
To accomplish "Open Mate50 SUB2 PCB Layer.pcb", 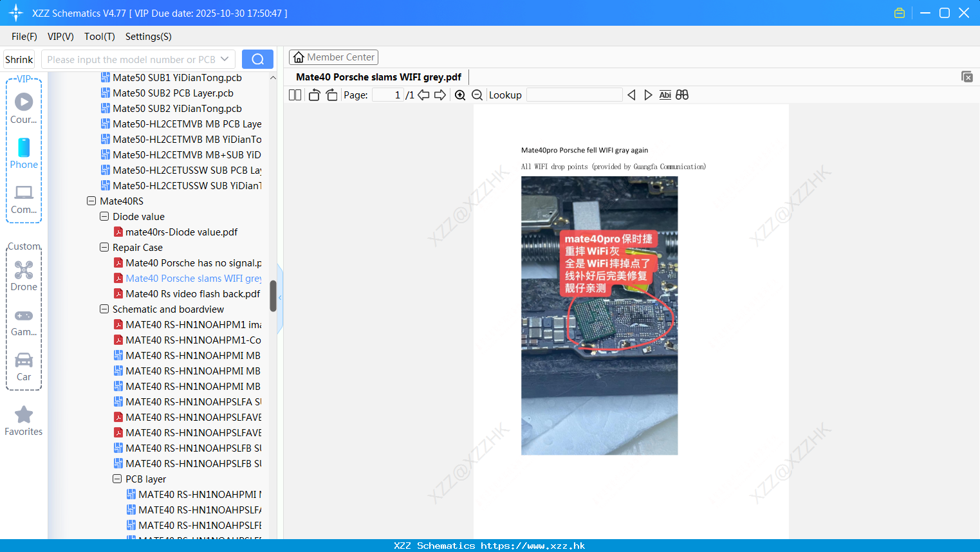I will tap(167, 93).
